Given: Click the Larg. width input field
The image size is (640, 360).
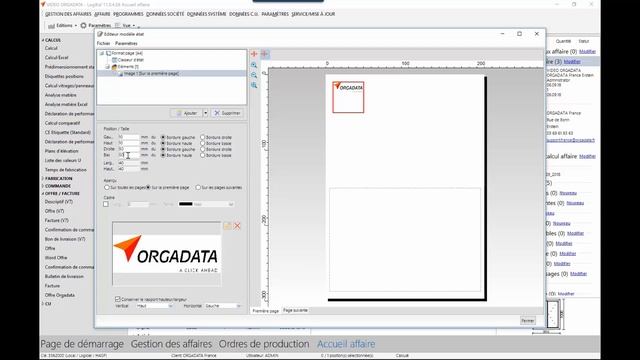Looking at the screenshot, I should [x=129, y=163].
